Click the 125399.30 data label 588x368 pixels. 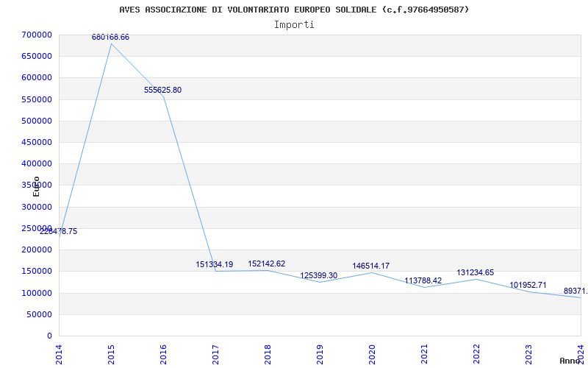pyautogui.click(x=319, y=275)
